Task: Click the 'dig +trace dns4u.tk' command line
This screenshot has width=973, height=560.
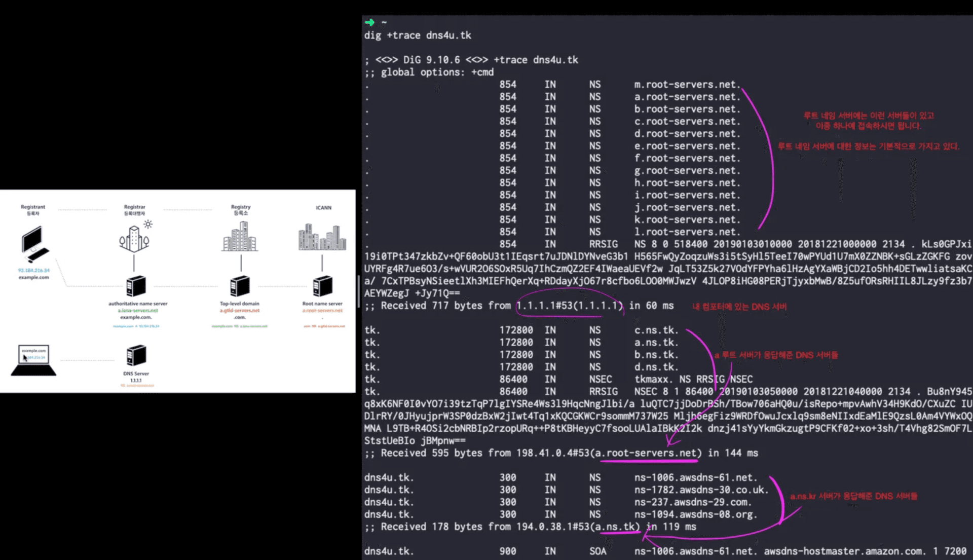Action: click(418, 35)
